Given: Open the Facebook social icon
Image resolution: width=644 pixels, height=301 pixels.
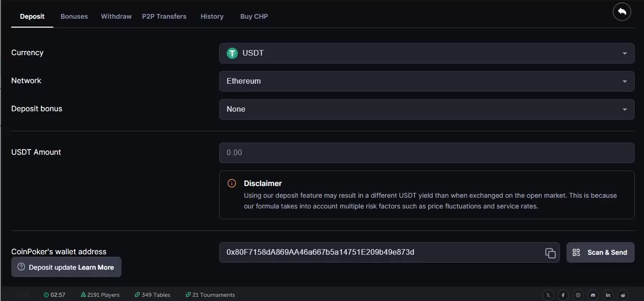Looking at the screenshot, I should [563, 295].
